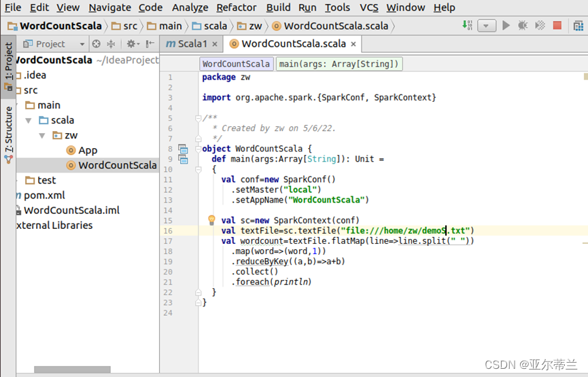588x377 pixels.
Task: Open the Help menu
Action: [x=444, y=7]
